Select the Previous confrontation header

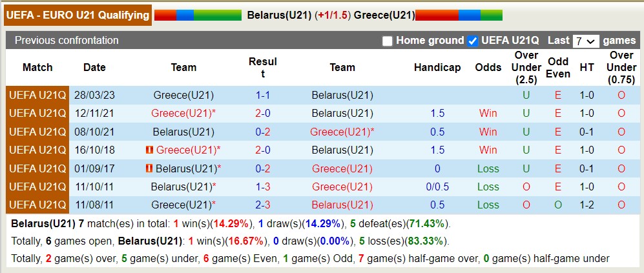pos(67,41)
